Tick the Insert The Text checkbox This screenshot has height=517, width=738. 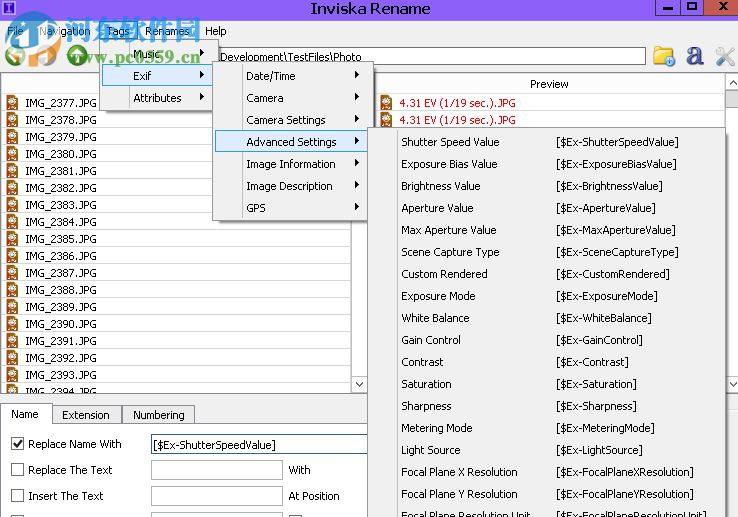tap(18, 496)
